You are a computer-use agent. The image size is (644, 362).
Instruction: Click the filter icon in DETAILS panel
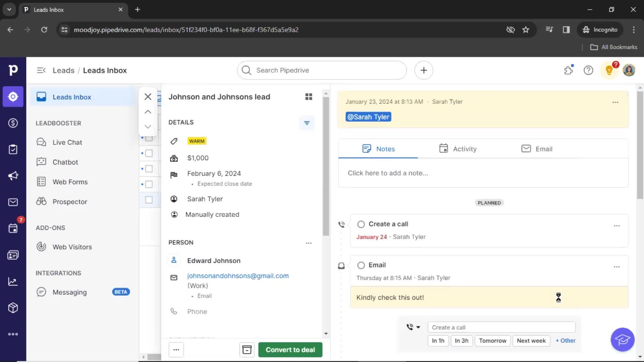pos(307,123)
